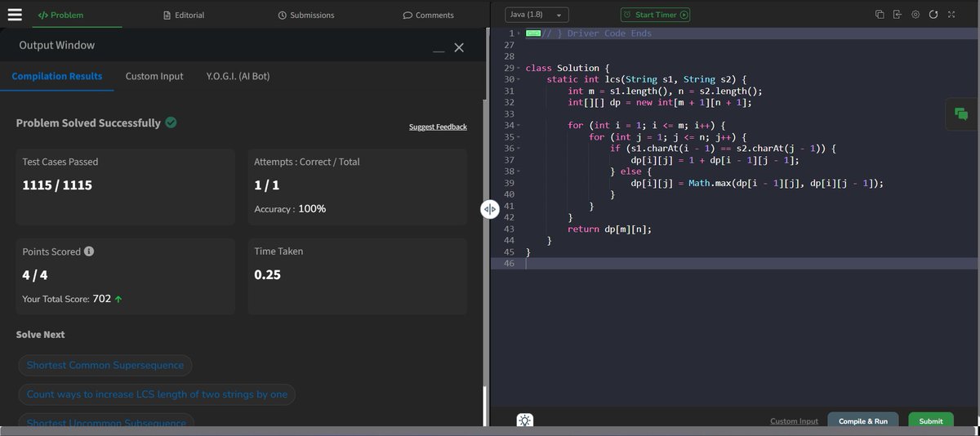Click the '1115 / 1115' test cases value
This screenshot has height=436, width=980.
(x=57, y=185)
